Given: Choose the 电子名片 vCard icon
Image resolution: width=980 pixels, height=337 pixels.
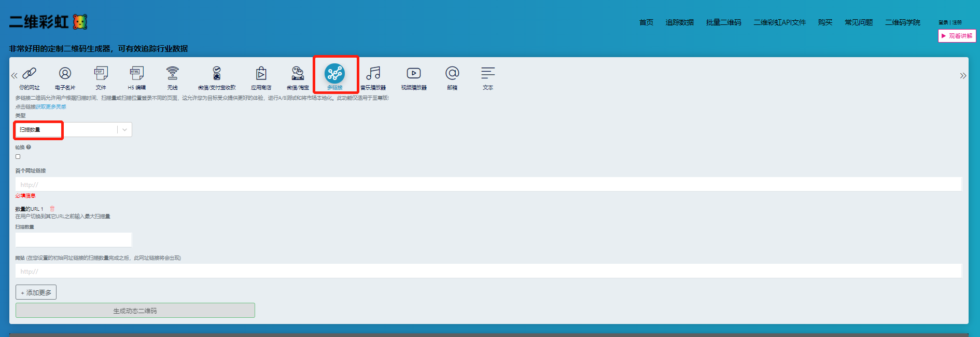Looking at the screenshot, I should (65, 73).
